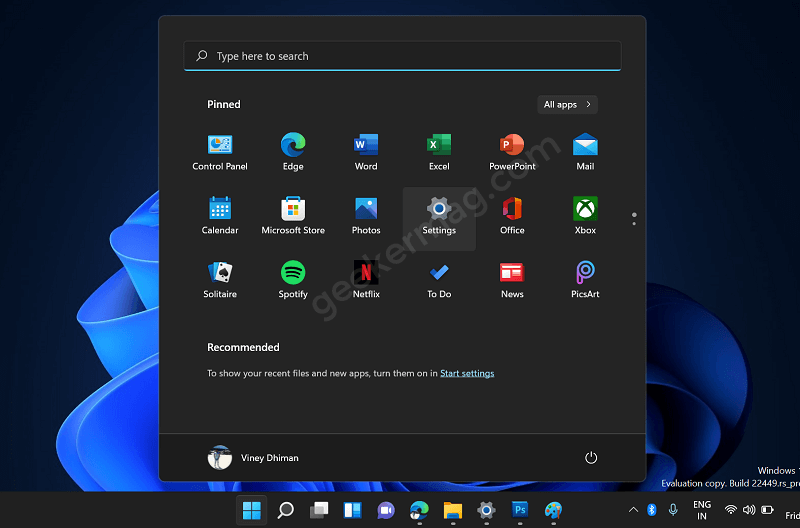
Task: Open pinned Settings gear in Start menu
Action: (x=439, y=218)
